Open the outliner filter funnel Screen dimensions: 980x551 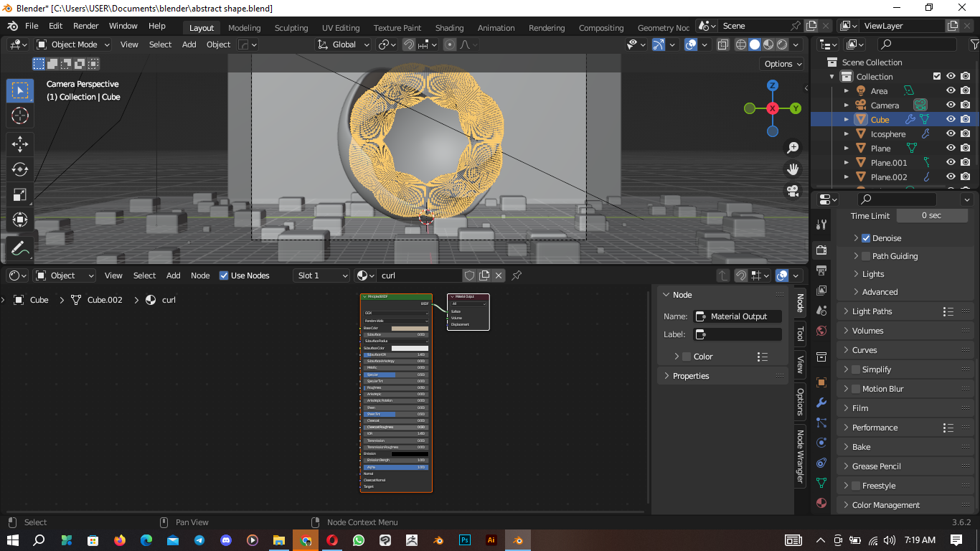[974, 44]
